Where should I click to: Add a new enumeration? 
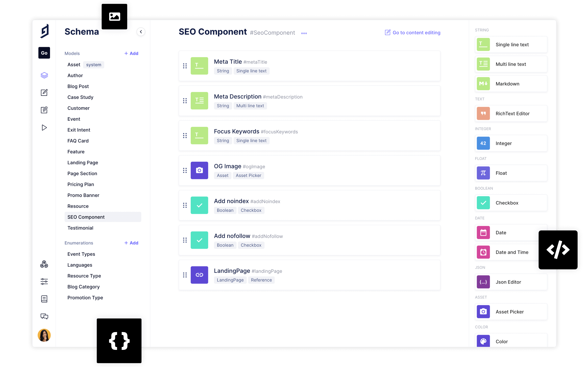click(x=131, y=243)
